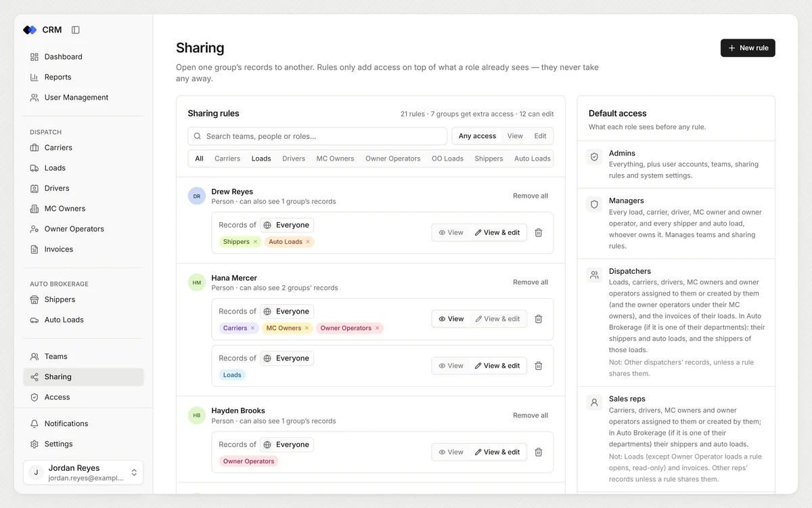Click the CRM logo icon
The height and width of the screenshot is (508, 812).
click(x=30, y=30)
